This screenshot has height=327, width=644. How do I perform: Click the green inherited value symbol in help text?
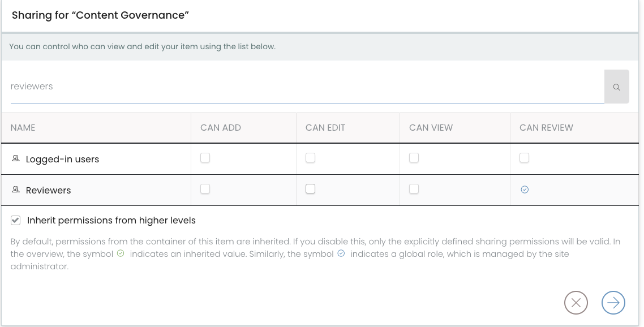tap(121, 253)
